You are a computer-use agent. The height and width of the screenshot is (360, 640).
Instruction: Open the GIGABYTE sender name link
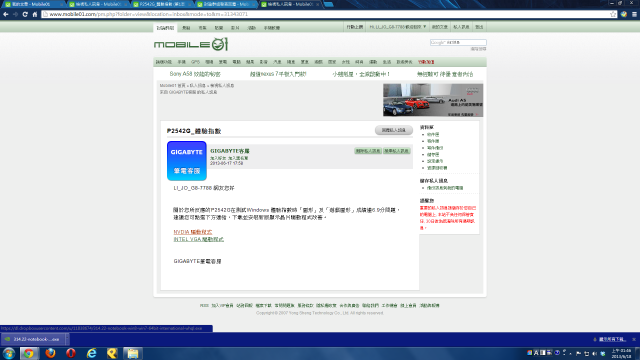click(230, 151)
